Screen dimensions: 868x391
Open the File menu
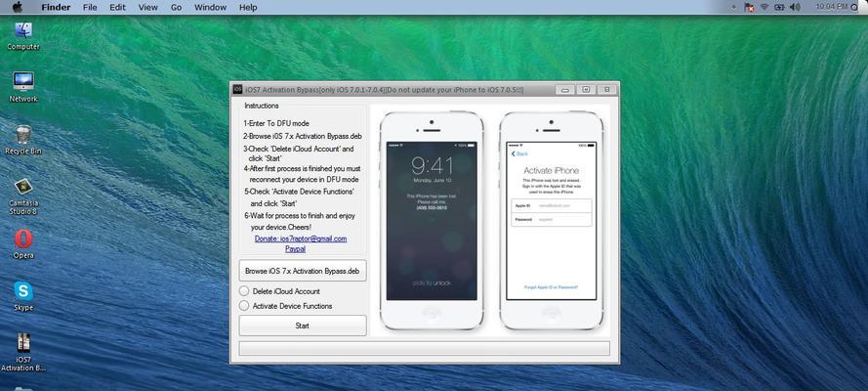tap(90, 7)
